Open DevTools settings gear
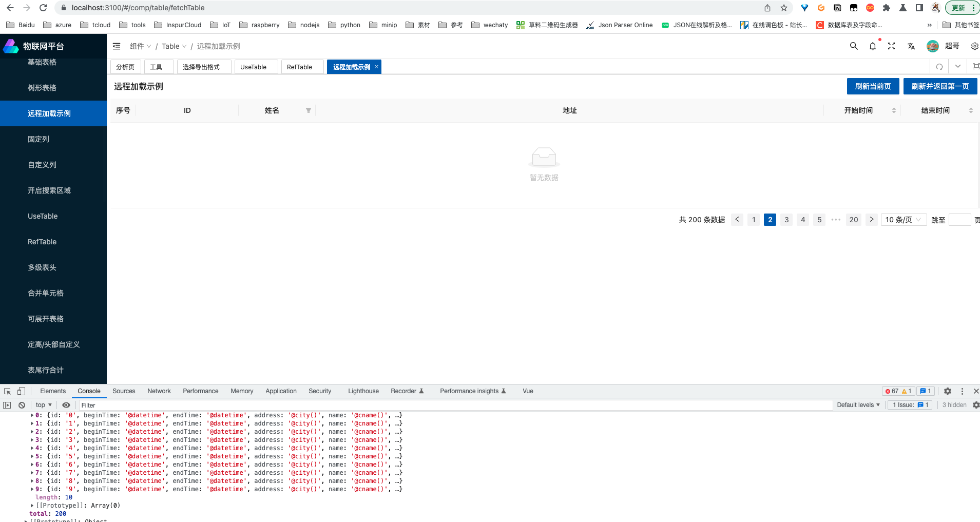Screen dimensions: 980x522 948,391
